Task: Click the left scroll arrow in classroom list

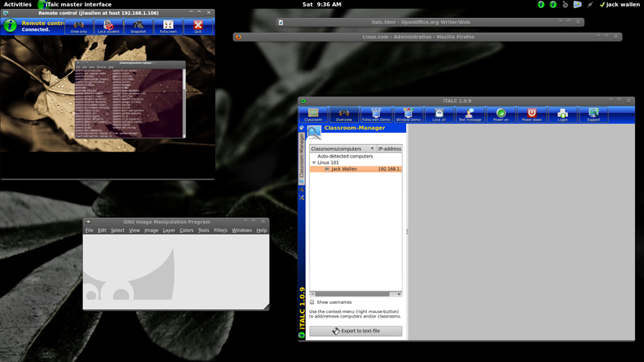Action: (313, 294)
